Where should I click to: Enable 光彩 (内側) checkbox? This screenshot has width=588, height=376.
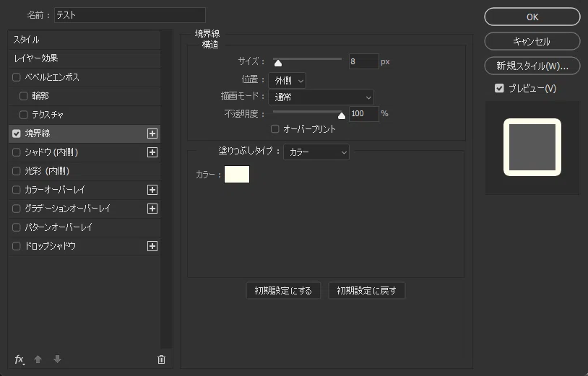click(16, 171)
